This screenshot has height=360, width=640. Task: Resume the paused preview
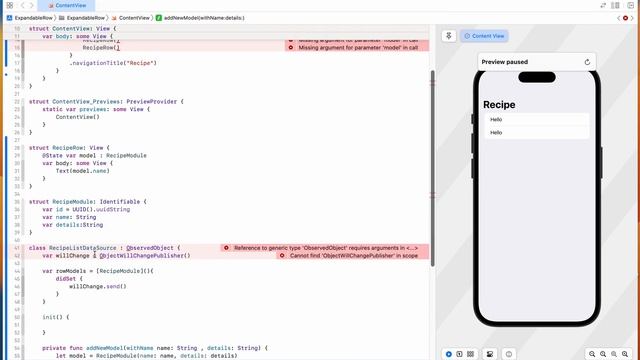[x=587, y=62]
